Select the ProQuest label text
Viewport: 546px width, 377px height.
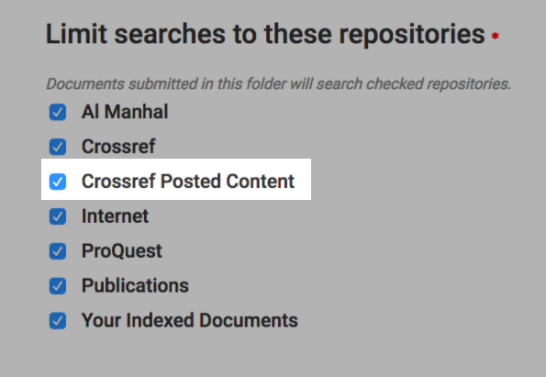click(122, 251)
